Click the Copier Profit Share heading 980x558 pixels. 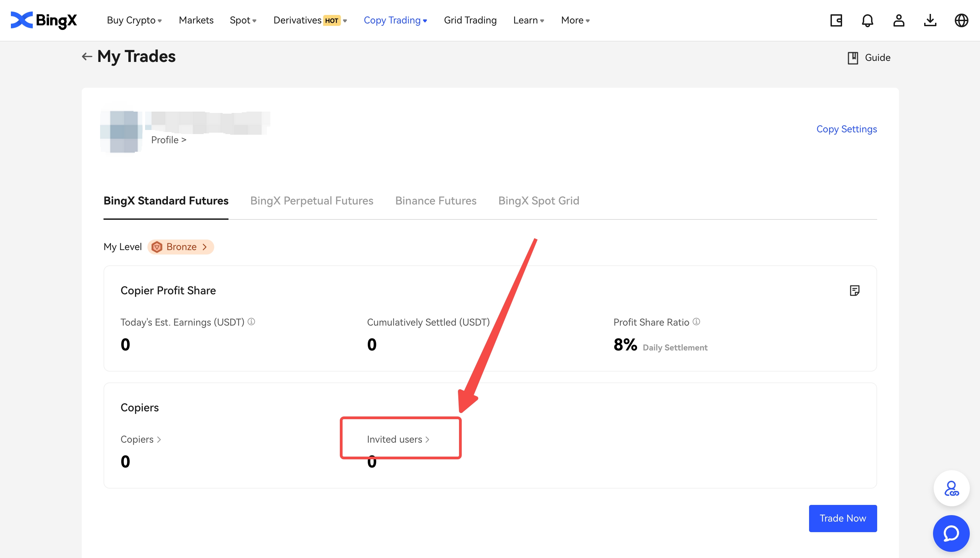click(x=168, y=291)
